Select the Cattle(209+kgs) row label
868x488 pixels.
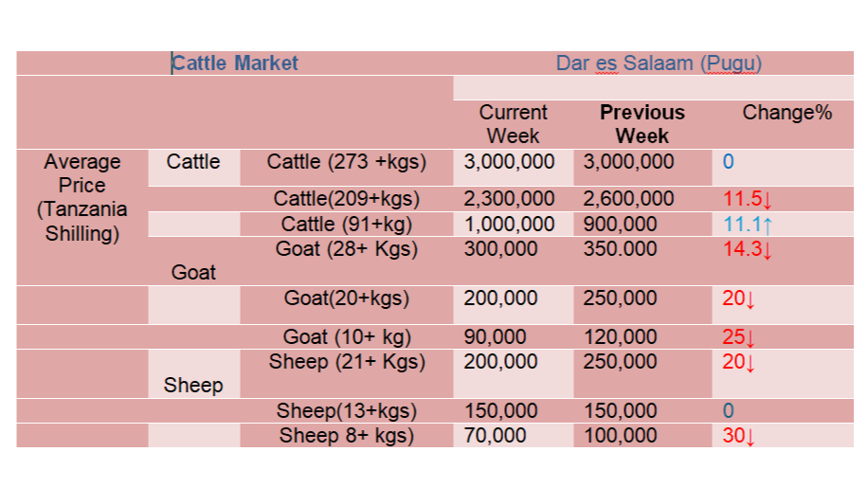(346, 199)
